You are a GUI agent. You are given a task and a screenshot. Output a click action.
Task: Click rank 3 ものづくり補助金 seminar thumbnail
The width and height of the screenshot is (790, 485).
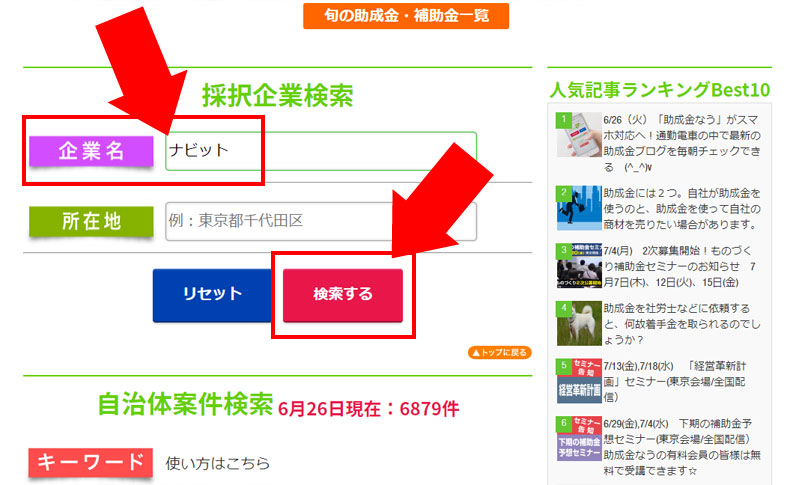point(578,266)
